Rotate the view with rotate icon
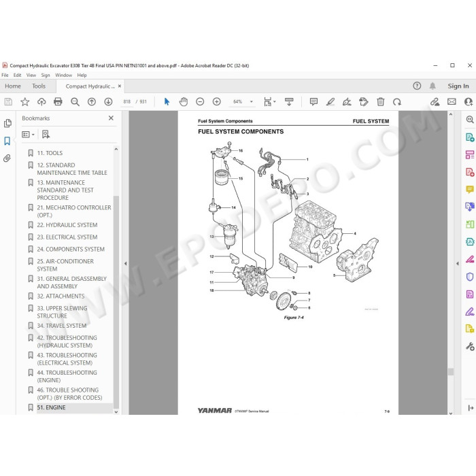Screen dimensions: 476x476 click(397, 102)
